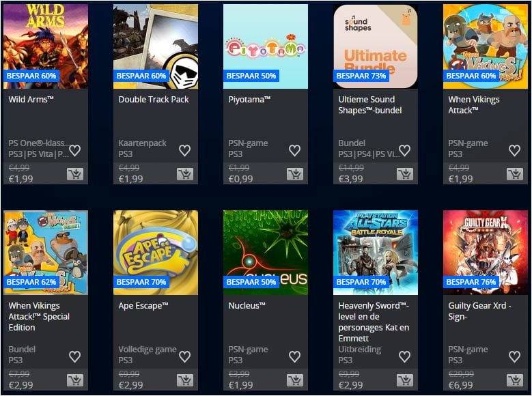The width and height of the screenshot is (532, 396).
Task: Open the PlayStation All-Stars Battle Royale cover image
Action: point(376,253)
